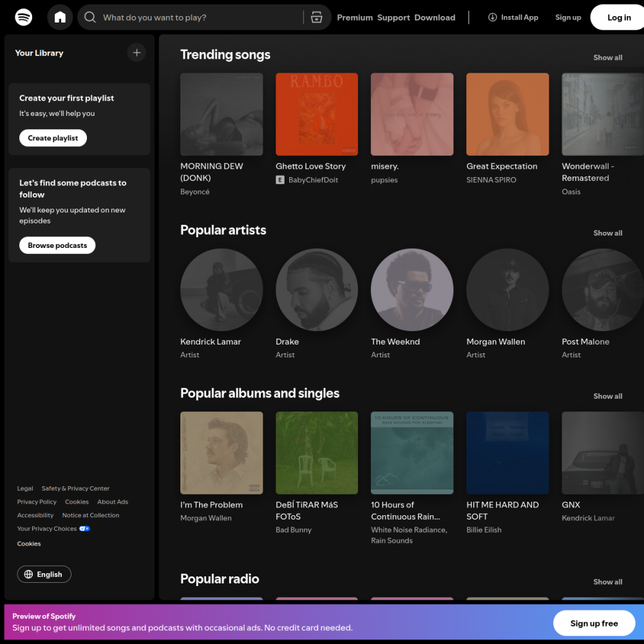Click the Your Privacy Choices toggle icon
This screenshot has width=644, height=644.
coord(84,529)
